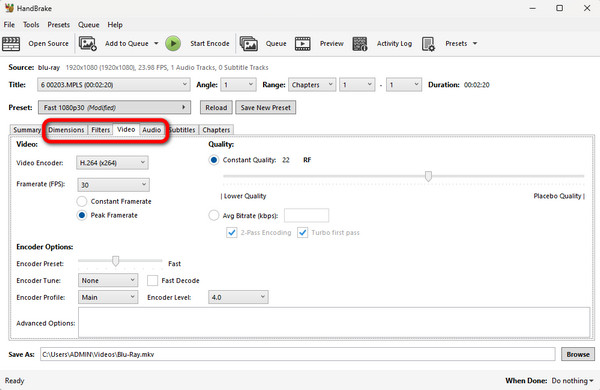Click the Save New Preset button
The height and width of the screenshot is (390, 600).
266,108
